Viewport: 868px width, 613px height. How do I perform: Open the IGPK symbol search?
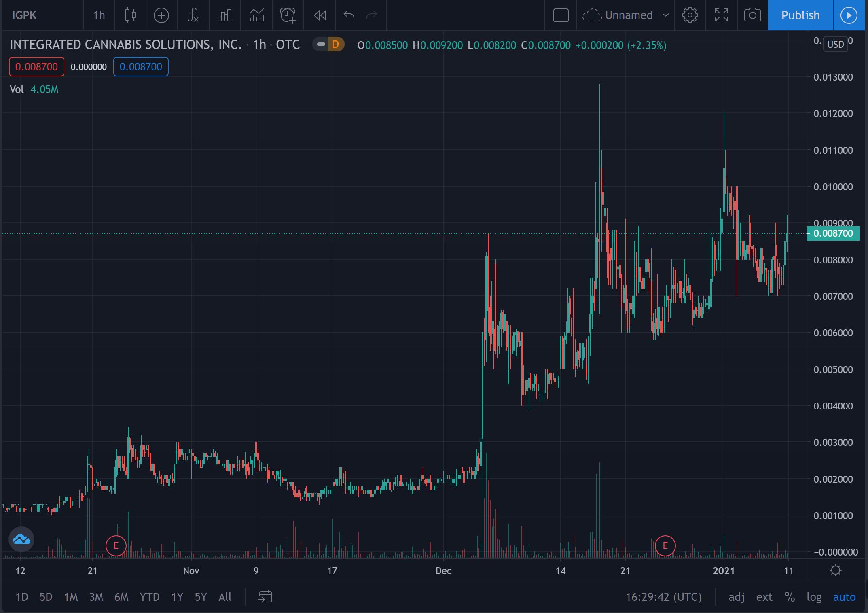coord(24,15)
